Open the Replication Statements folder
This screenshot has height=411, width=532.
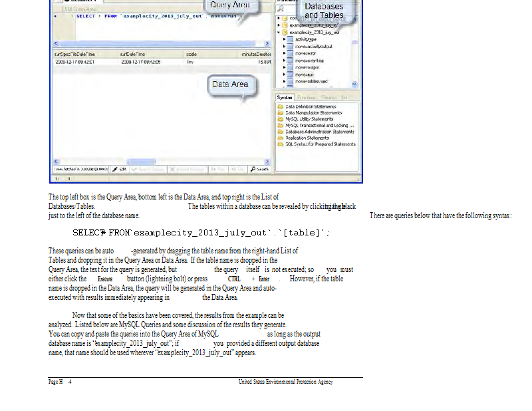click(307, 138)
